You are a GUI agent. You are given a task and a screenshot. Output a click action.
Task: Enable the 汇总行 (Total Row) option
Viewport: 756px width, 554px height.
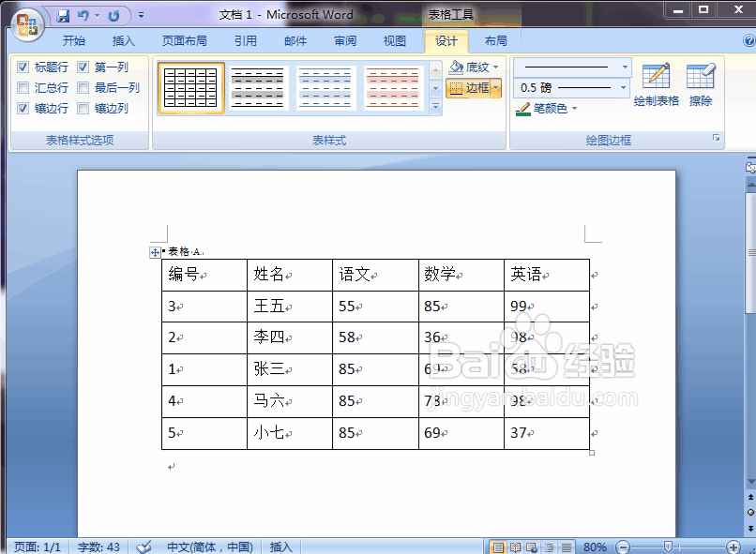pos(23,87)
